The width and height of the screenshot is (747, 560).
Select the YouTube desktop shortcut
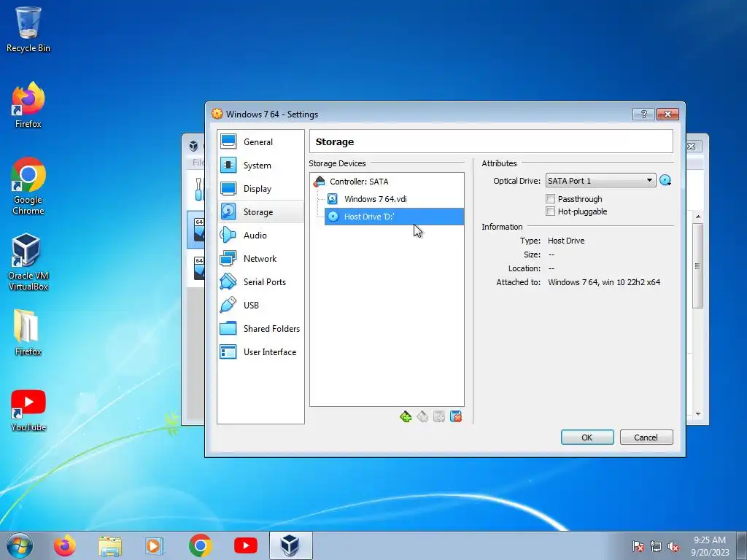[28, 411]
